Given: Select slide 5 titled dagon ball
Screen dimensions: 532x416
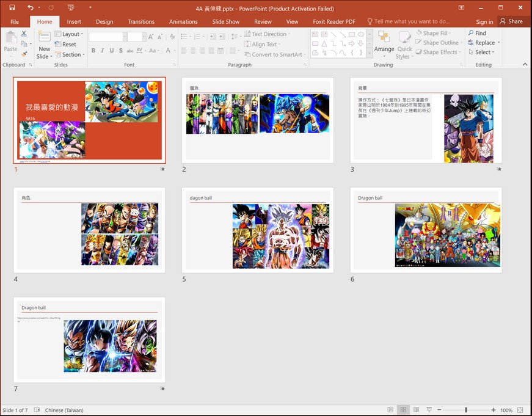Looking at the screenshot, I should pyautogui.click(x=258, y=230).
